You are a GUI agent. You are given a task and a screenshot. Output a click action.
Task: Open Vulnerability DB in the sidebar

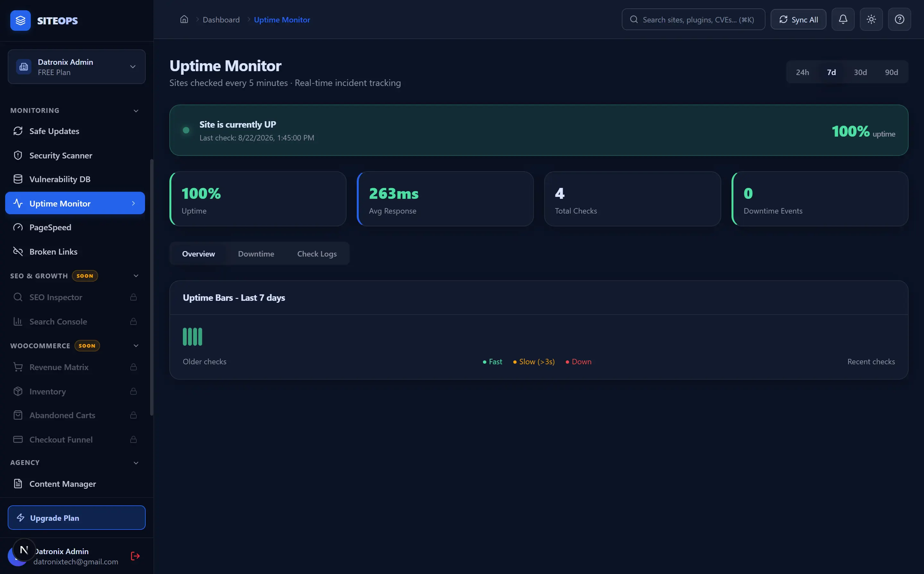[x=75, y=179]
